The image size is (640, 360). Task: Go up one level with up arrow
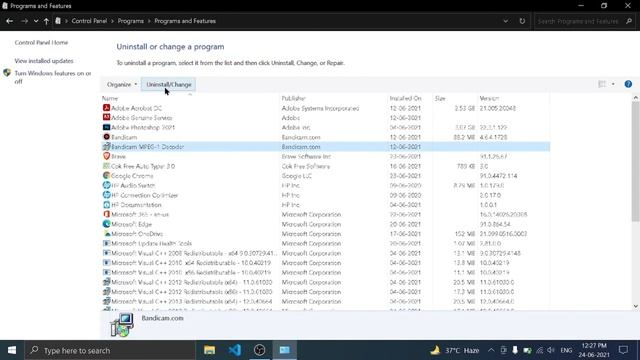[x=46, y=21]
